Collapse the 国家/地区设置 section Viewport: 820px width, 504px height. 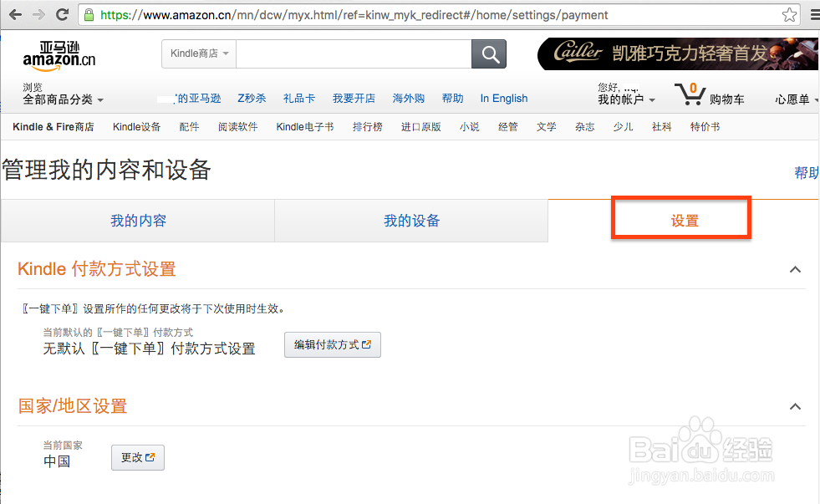point(794,406)
